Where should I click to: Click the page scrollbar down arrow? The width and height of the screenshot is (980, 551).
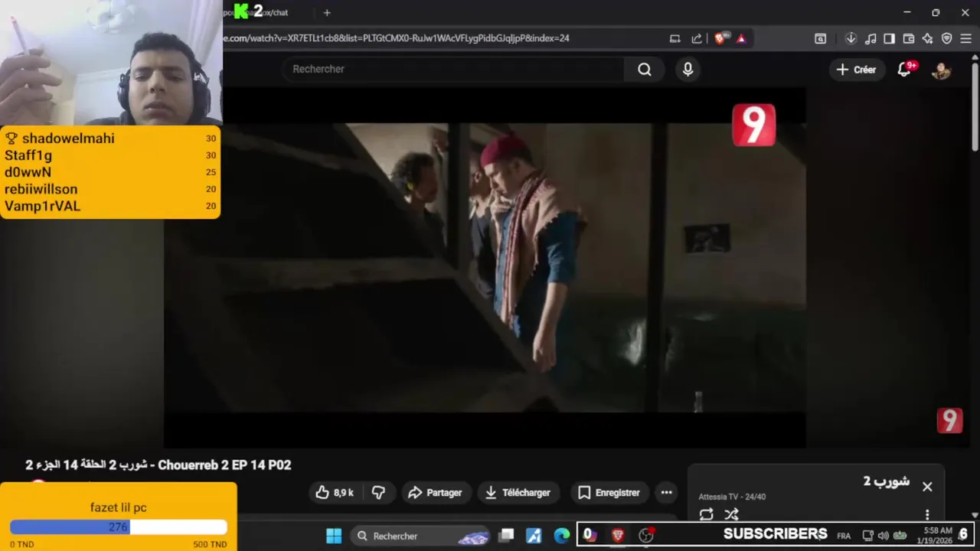975,515
